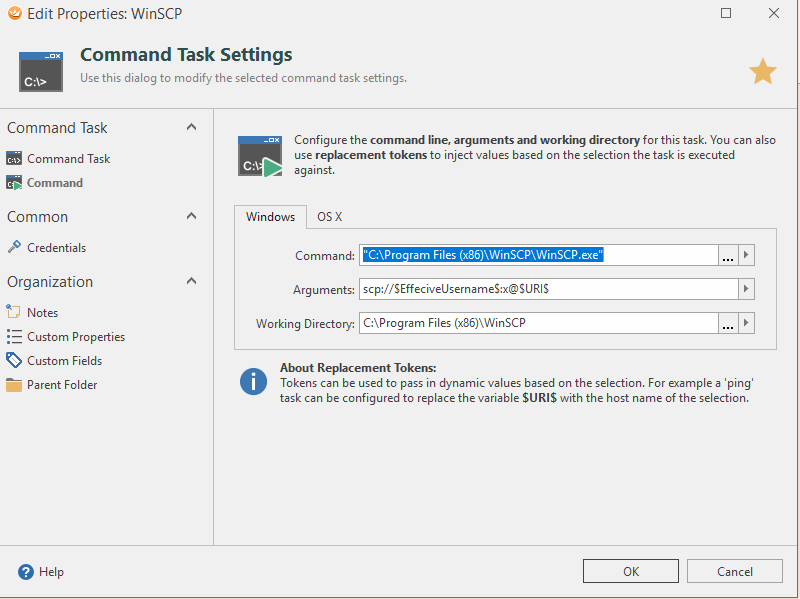Screen dimensions: 800x599
Task: Click the Command Task terminal icon
Action: (14, 159)
